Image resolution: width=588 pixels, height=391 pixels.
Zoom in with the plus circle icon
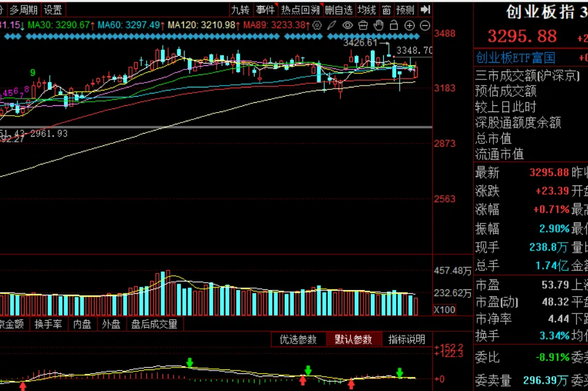pyautogui.click(x=410, y=25)
